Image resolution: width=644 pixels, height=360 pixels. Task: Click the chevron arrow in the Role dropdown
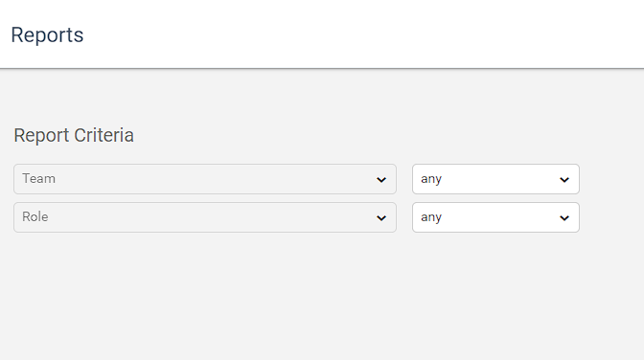pos(381,218)
